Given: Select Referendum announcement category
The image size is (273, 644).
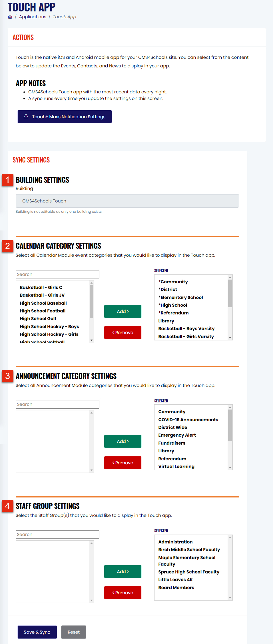Looking at the screenshot, I should 172,459.
